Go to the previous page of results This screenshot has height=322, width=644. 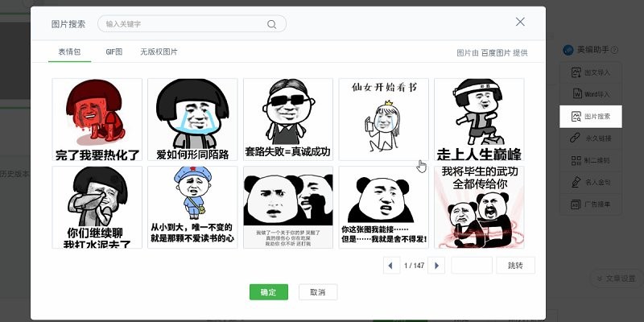pos(391,266)
